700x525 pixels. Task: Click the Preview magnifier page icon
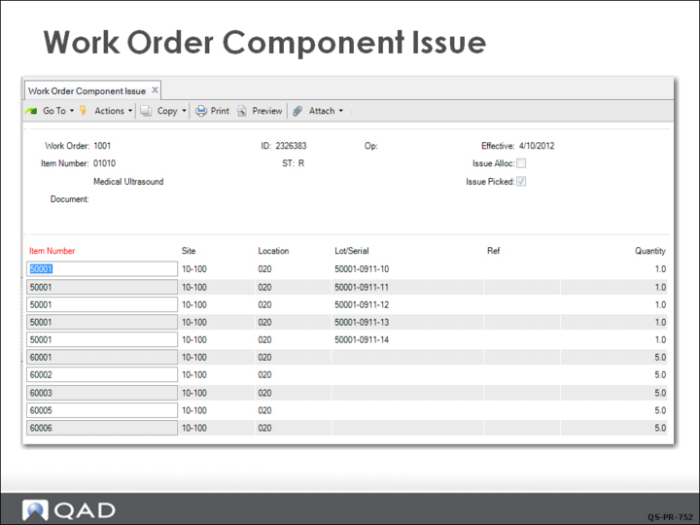click(x=242, y=111)
